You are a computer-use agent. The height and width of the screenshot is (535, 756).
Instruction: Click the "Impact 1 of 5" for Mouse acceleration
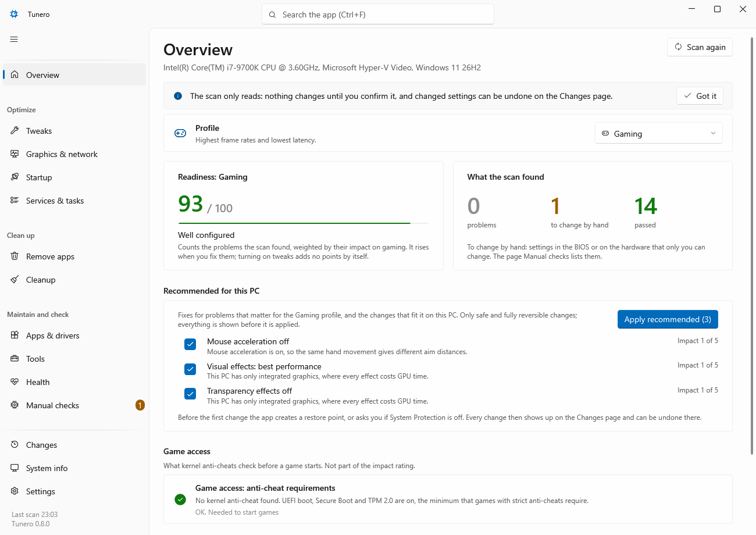coord(698,341)
